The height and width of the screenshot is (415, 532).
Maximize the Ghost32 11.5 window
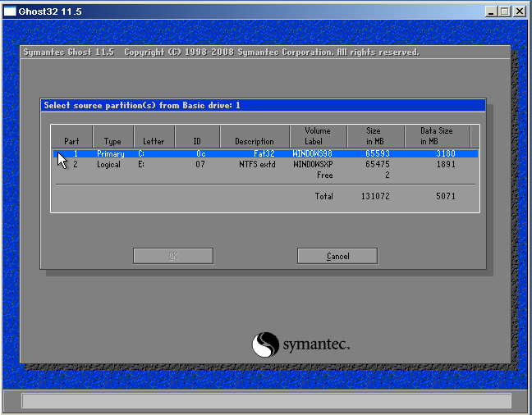(505, 11)
